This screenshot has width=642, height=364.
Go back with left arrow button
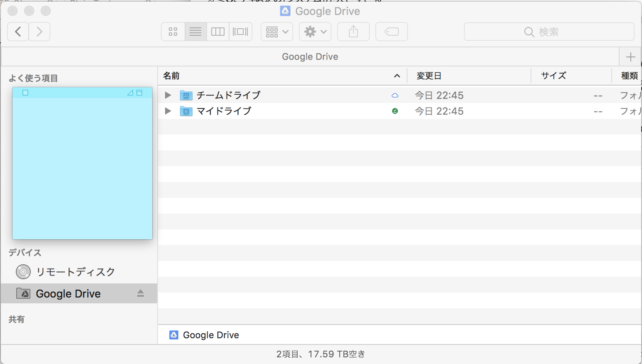(18, 32)
